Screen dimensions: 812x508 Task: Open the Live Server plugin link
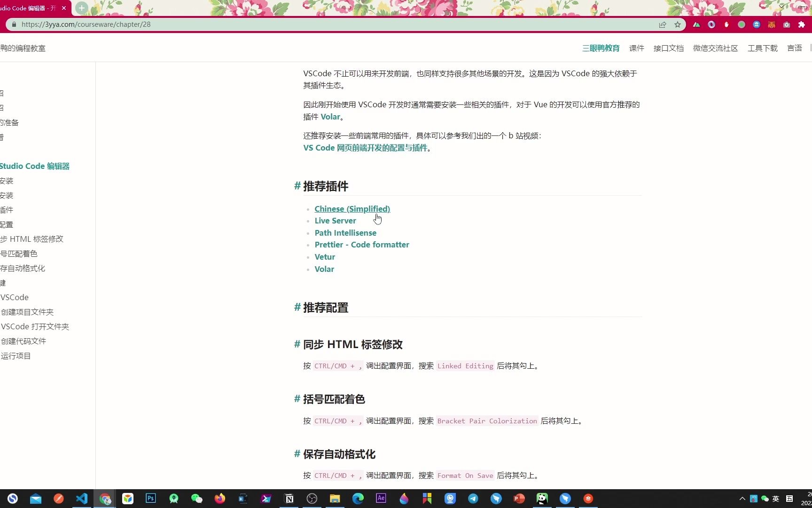335,221
